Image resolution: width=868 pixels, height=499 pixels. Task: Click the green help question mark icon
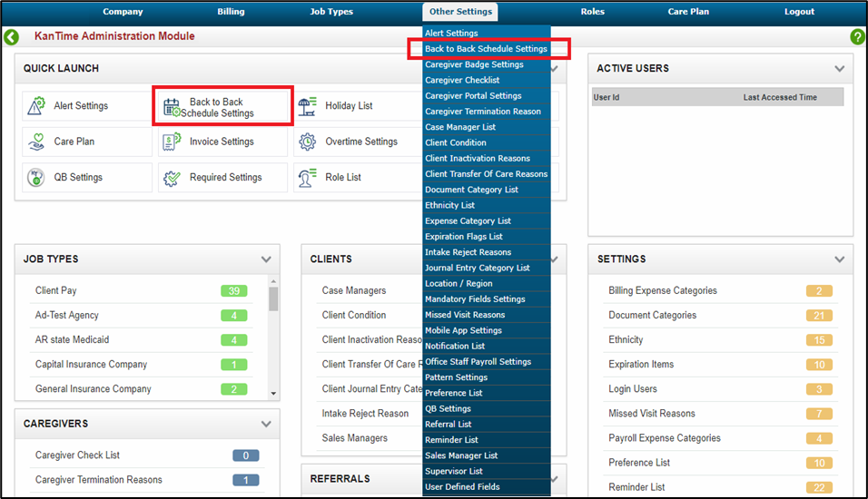click(x=857, y=37)
